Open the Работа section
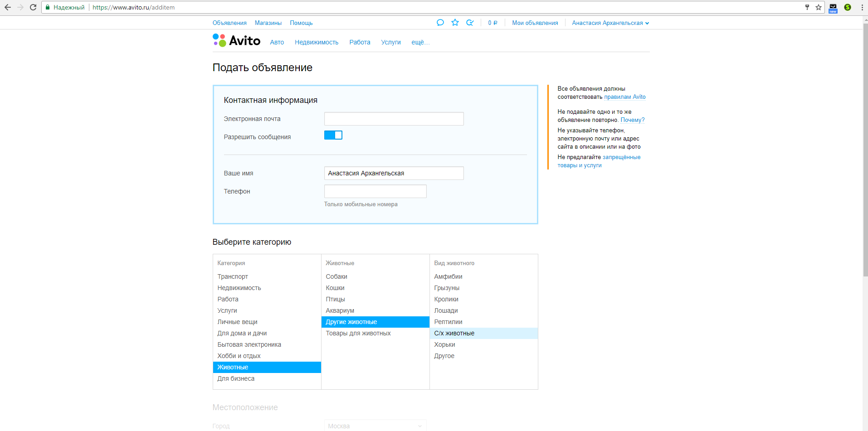The height and width of the screenshot is (431, 868). (360, 42)
